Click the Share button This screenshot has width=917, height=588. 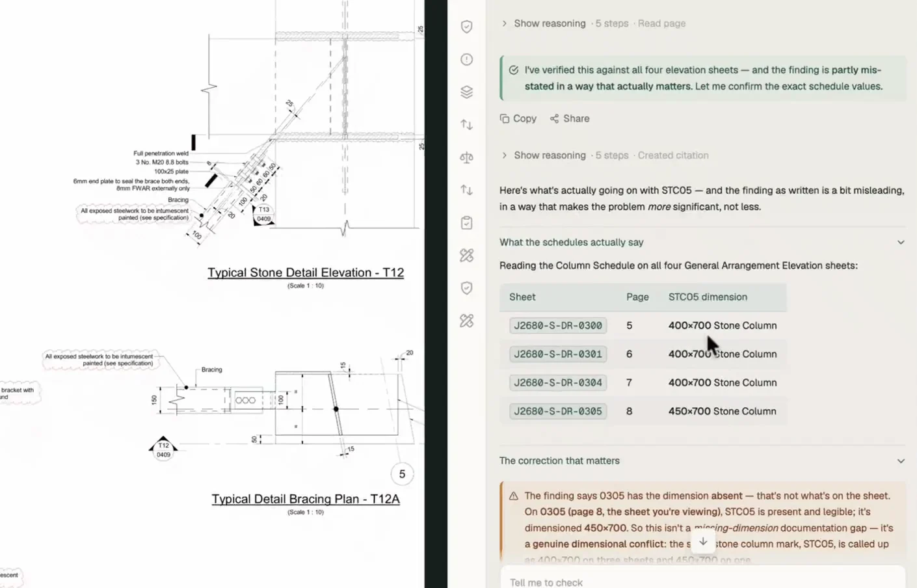tap(570, 118)
